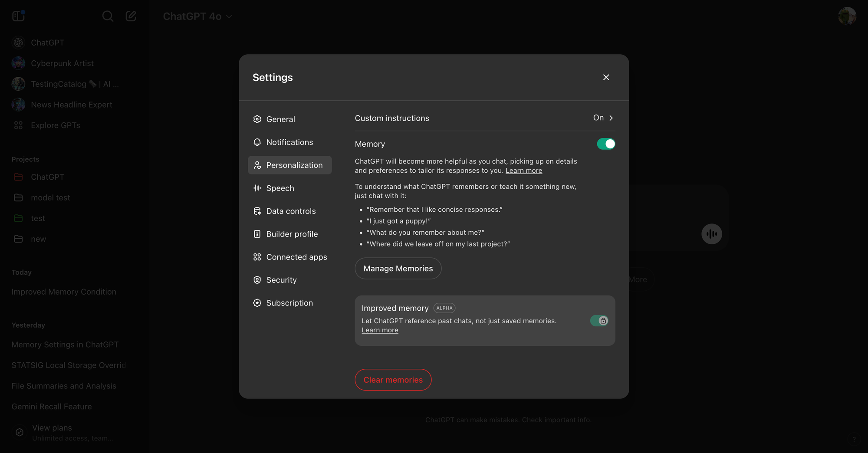This screenshot has width=868, height=453.
Task: Start a new chat with the compose icon
Action: pyautogui.click(x=131, y=16)
